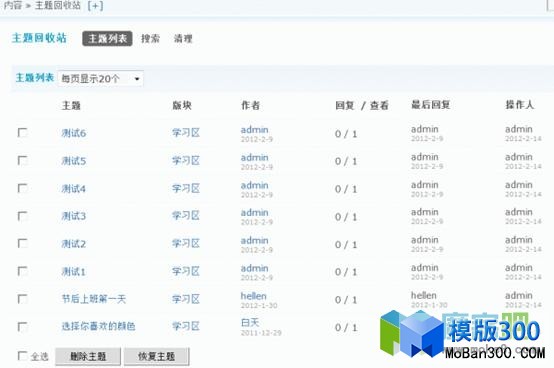
Task: Tick the checkbox for 测试3
Action: 22,216
